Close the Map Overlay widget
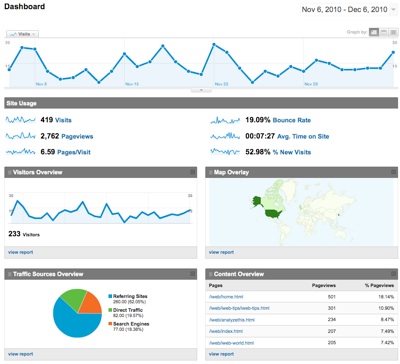 [393, 172]
